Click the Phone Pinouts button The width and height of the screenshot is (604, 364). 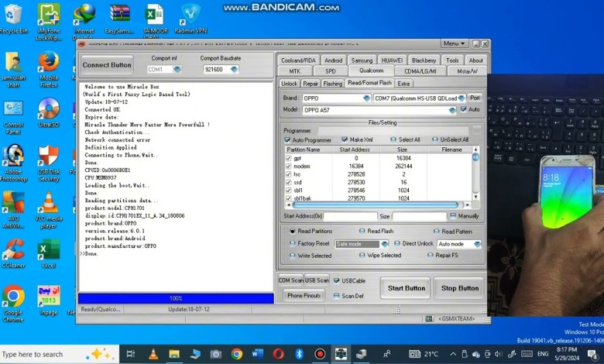point(304,295)
